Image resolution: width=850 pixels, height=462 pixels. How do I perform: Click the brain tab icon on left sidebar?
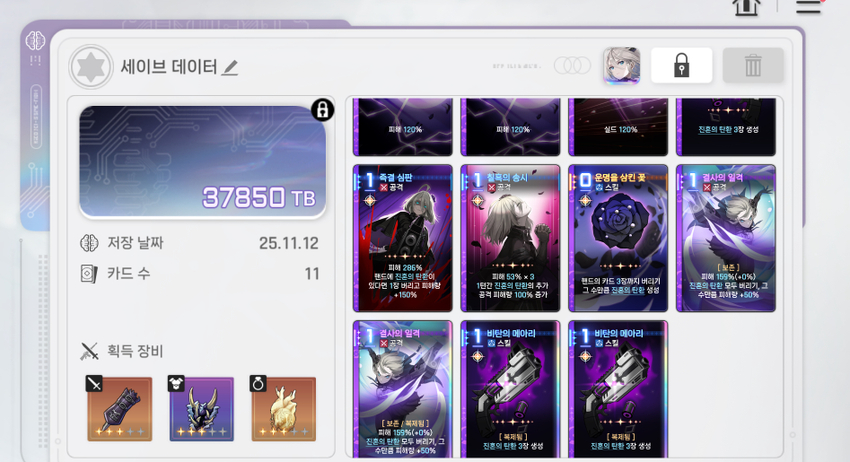coord(35,40)
